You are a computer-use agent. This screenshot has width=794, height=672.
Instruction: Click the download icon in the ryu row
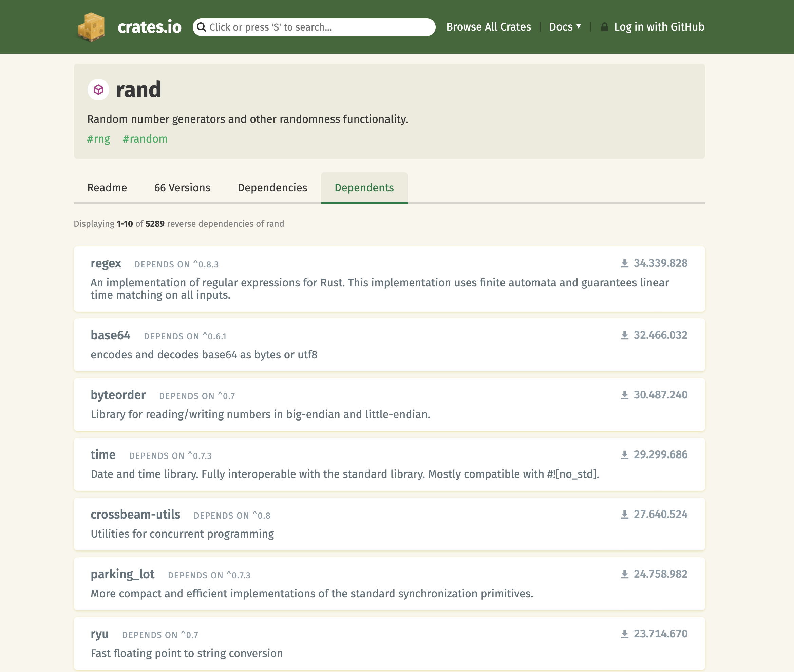click(x=625, y=634)
